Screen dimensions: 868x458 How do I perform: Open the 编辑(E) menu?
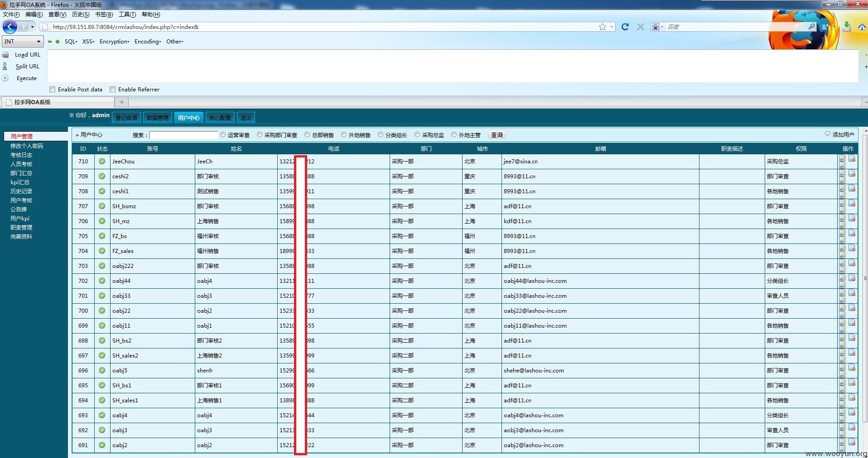pos(34,14)
